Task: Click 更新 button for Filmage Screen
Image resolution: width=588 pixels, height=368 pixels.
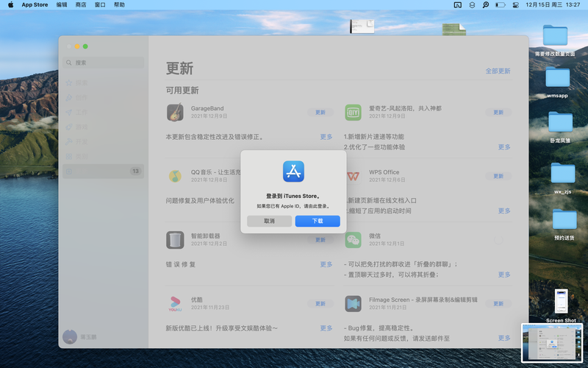Action: point(498,304)
